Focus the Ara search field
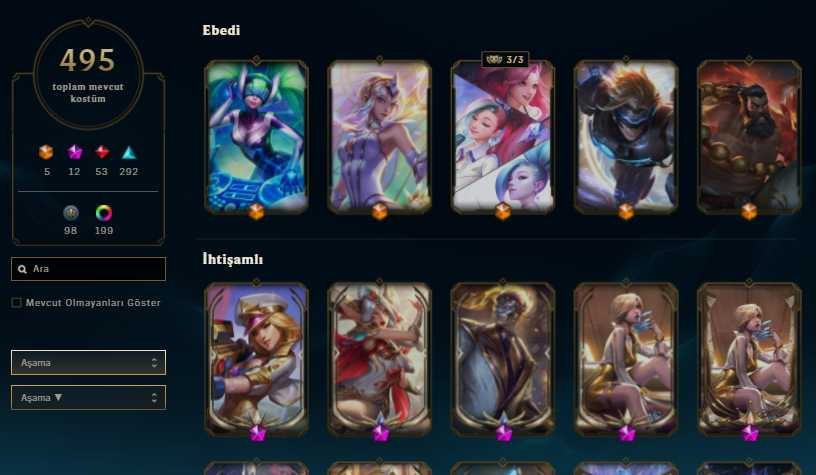 (x=88, y=269)
